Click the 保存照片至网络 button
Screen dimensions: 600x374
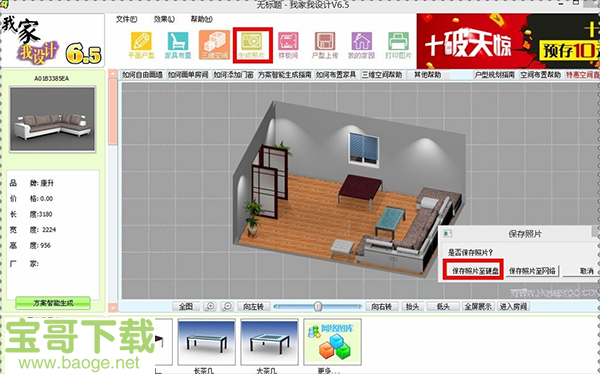point(532,271)
